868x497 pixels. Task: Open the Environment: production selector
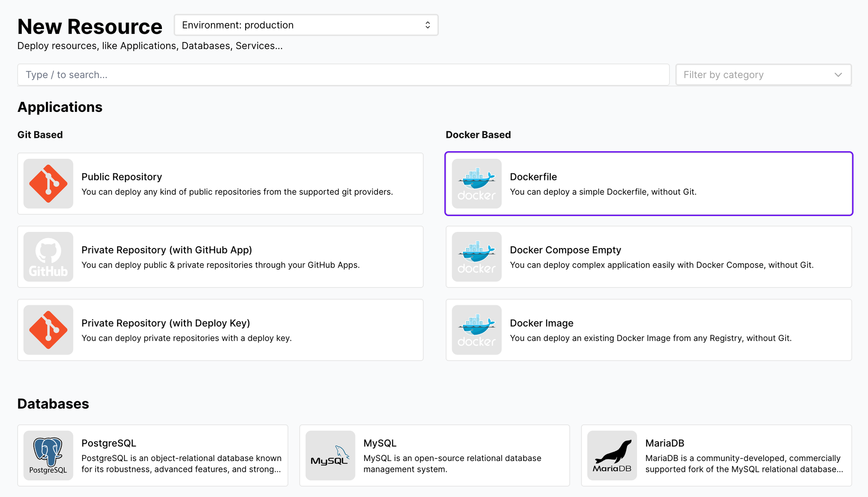[x=306, y=25]
